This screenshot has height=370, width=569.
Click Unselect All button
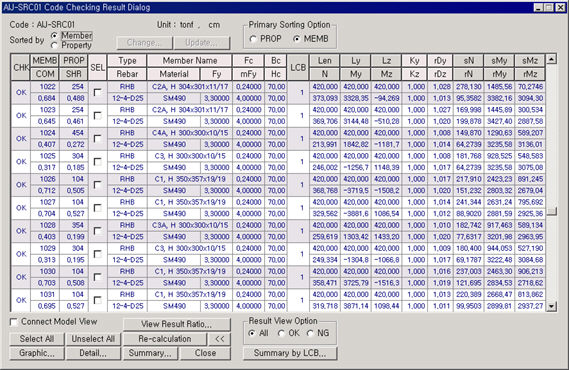click(93, 339)
